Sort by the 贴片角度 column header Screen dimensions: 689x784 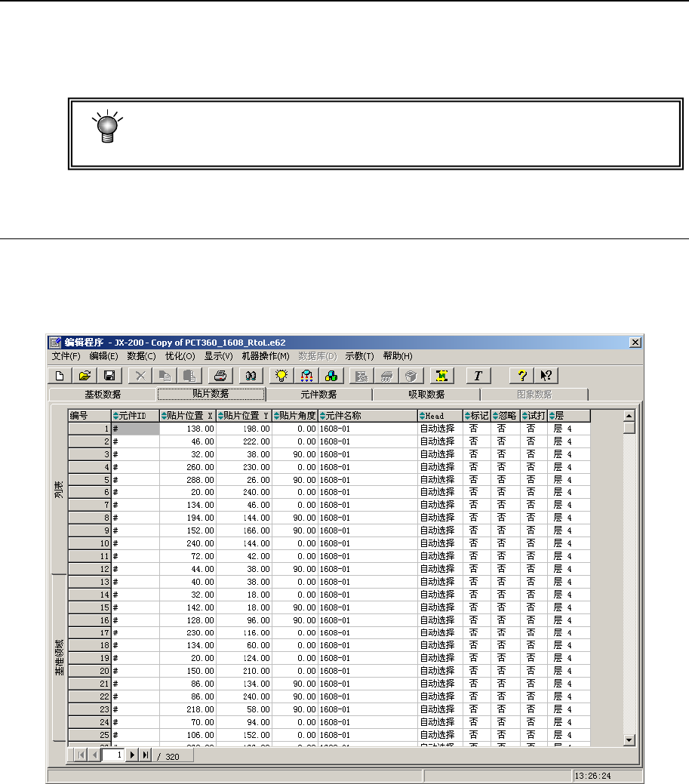pos(295,416)
